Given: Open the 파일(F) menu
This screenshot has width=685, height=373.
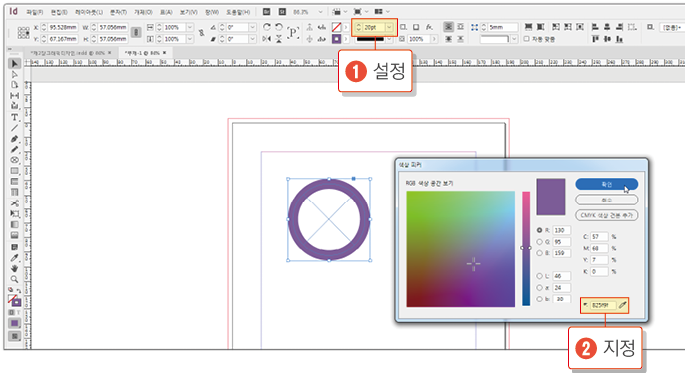Looking at the screenshot, I should pos(35,12).
